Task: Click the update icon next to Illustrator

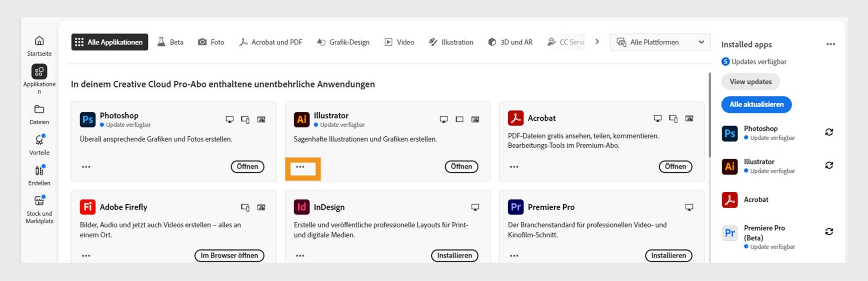Action: click(x=829, y=165)
